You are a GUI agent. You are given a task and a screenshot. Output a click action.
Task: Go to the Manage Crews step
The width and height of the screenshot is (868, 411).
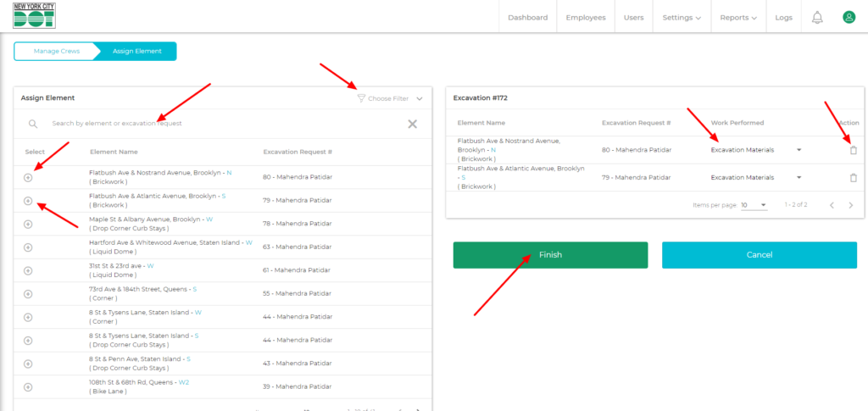pyautogui.click(x=57, y=52)
